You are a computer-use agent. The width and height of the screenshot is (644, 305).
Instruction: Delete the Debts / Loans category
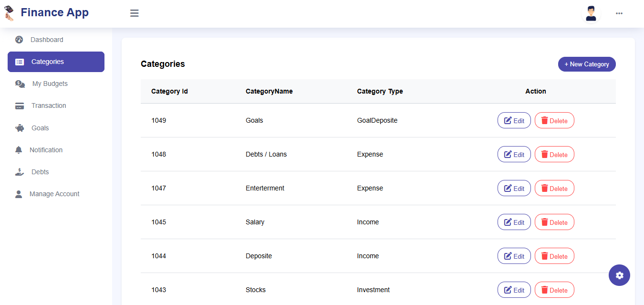554,154
